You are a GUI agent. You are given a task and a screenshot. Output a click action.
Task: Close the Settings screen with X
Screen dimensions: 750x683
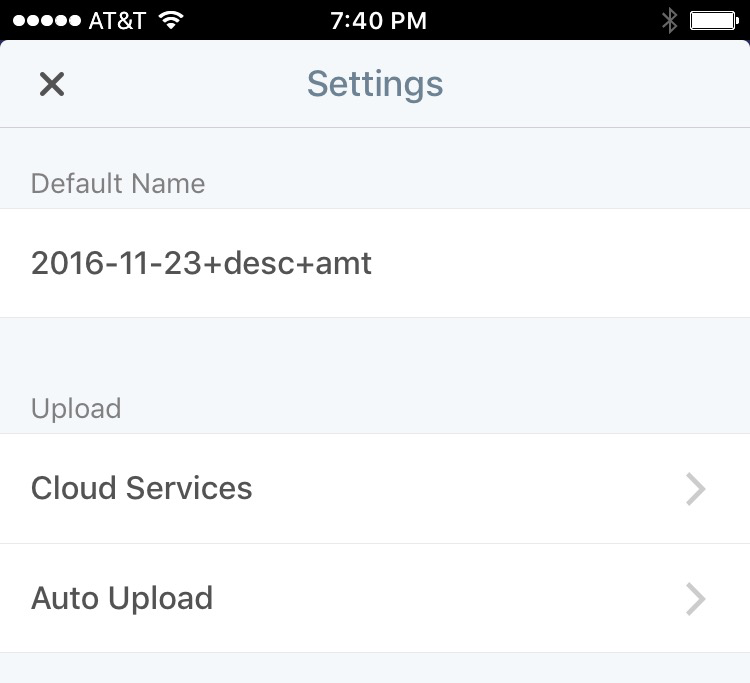pyautogui.click(x=52, y=84)
